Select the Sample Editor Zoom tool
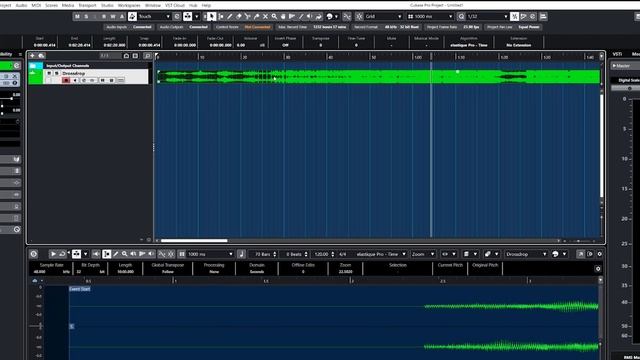This screenshot has width=640, height=360. [x=124, y=254]
